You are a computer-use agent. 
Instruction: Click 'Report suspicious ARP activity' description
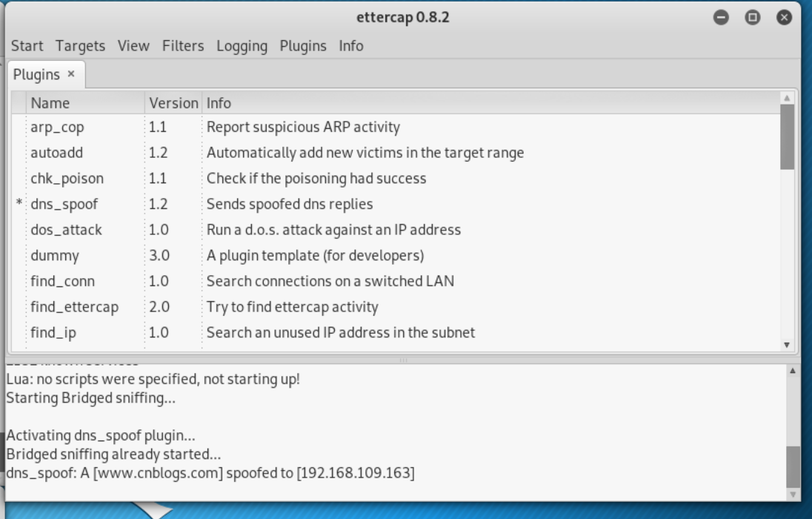tap(303, 127)
